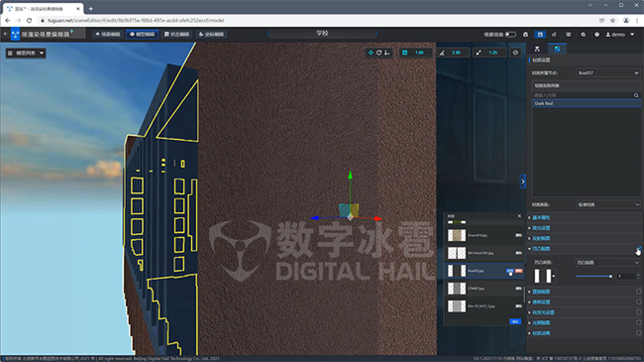
Task: Switch to the status editing tab
Action: pos(177,34)
